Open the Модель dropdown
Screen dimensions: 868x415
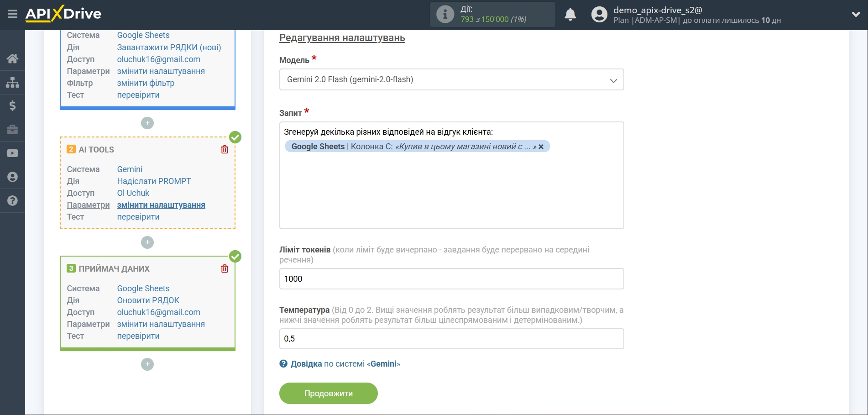(x=451, y=79)
